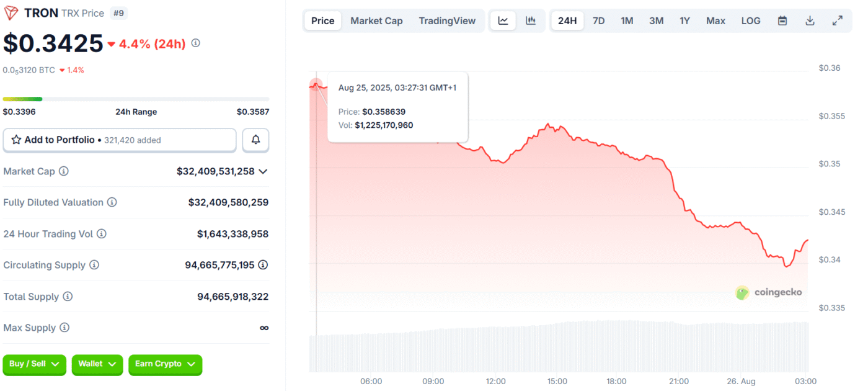Click the 24h Range progress bar

coord(136,99)
